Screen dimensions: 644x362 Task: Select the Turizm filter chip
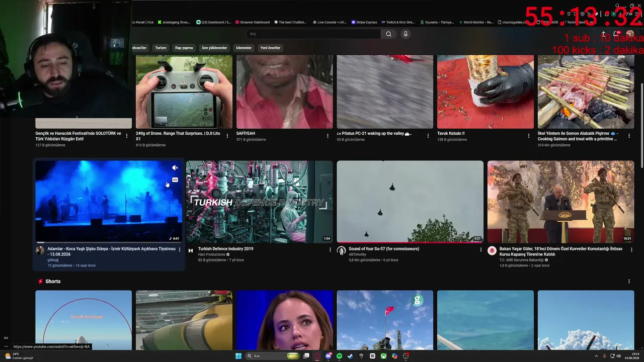tap(160, 48)
